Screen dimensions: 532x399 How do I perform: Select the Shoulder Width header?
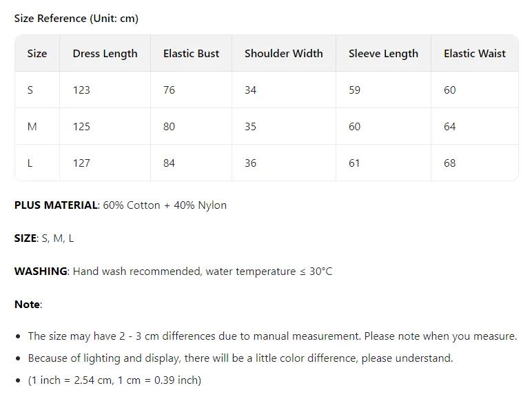coord(284,53)
